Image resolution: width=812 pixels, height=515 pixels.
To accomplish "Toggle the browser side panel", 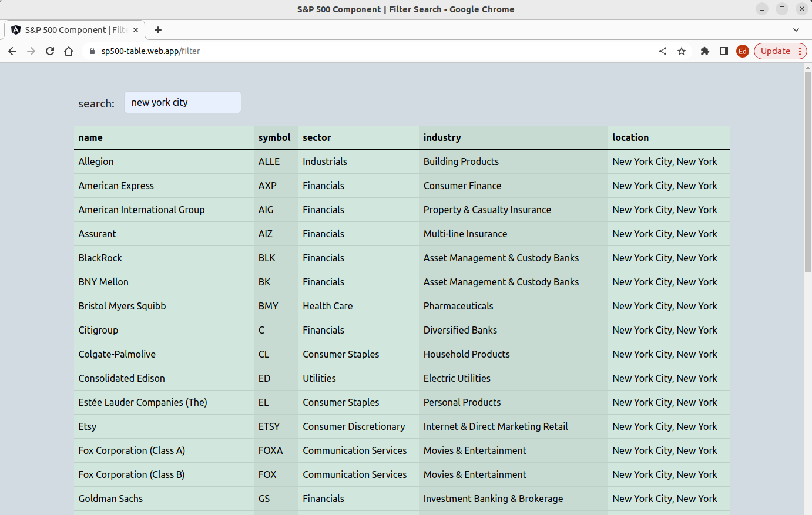I will pos(724,51).
